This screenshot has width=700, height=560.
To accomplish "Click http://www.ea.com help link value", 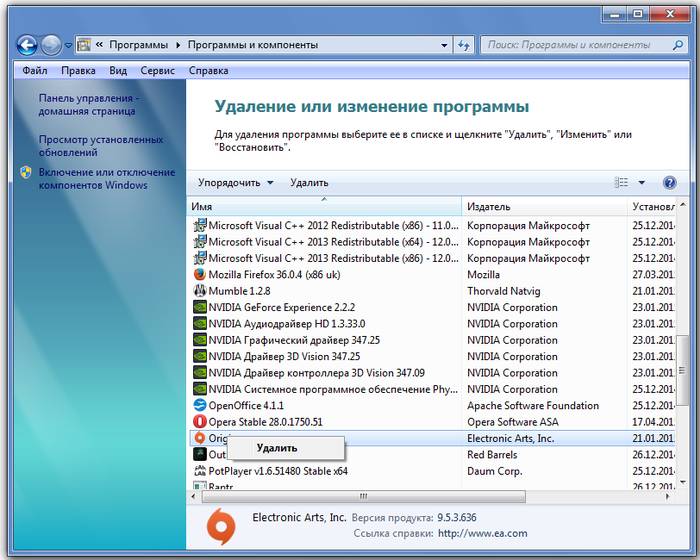I will 483,533.
